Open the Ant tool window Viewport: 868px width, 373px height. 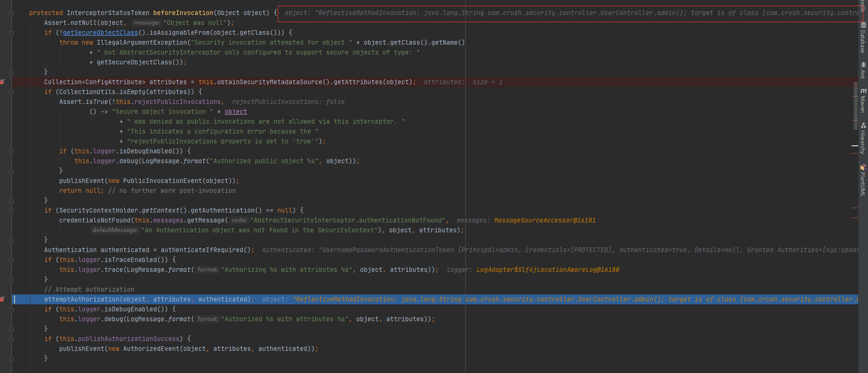point(863,70)
